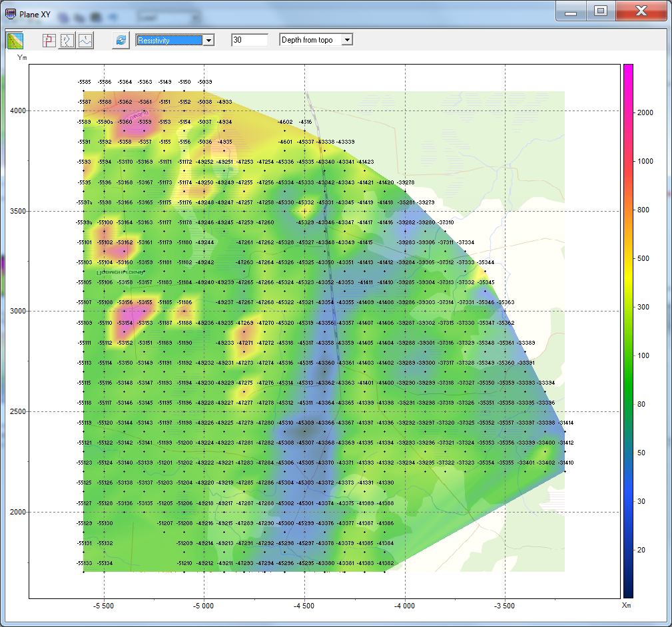The image size is (672, 627).
Task: Open the Resistivity parameter dropdown
Action: (x=208, y=41)
